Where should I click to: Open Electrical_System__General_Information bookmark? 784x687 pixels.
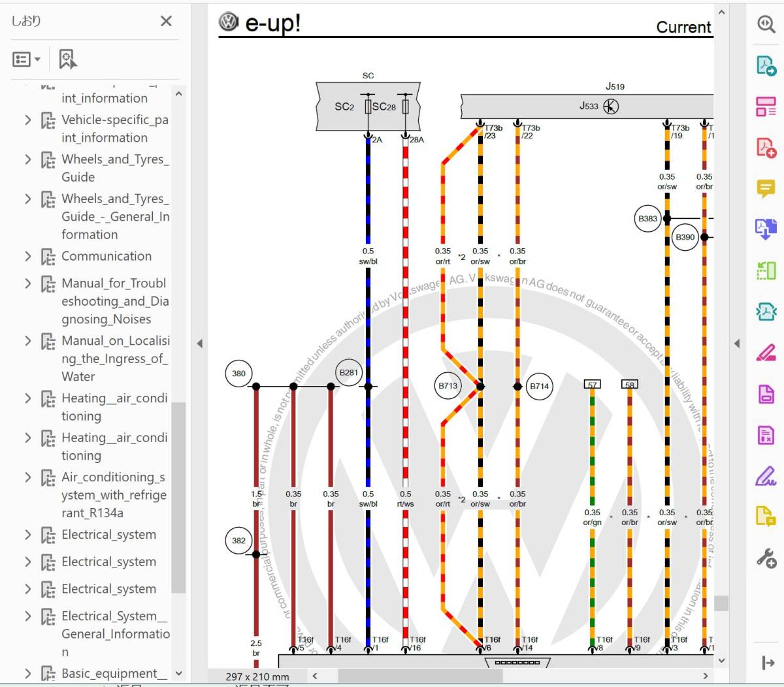point(115,633)
